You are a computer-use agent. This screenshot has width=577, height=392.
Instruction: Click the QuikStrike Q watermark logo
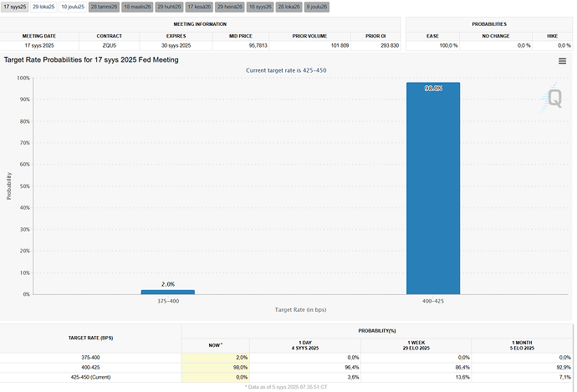coord(555,97)
